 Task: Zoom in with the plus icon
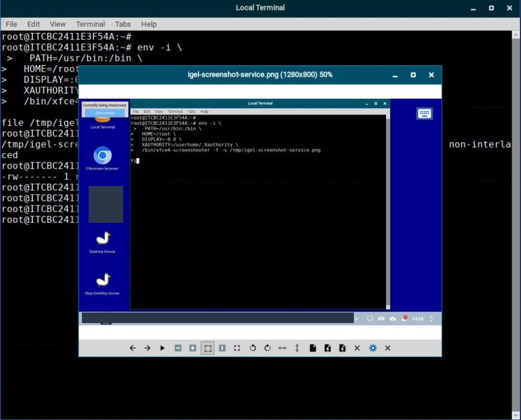(x=193, y=348)
